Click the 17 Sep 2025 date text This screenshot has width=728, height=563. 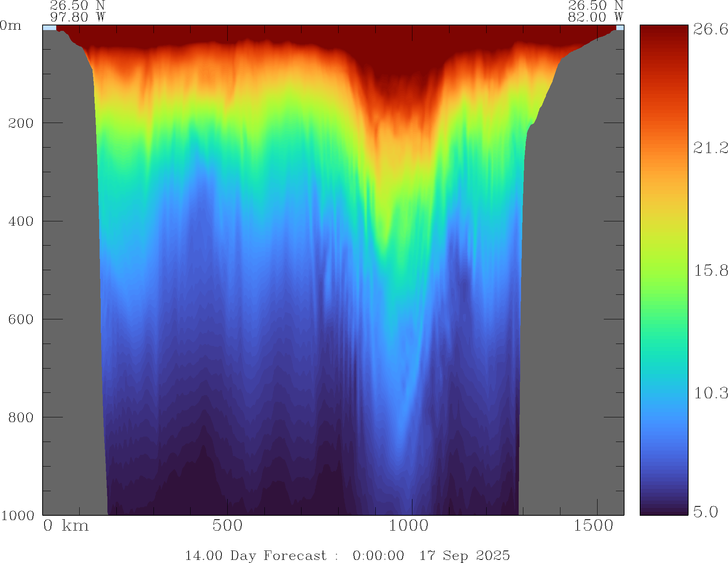click(464, 556)
